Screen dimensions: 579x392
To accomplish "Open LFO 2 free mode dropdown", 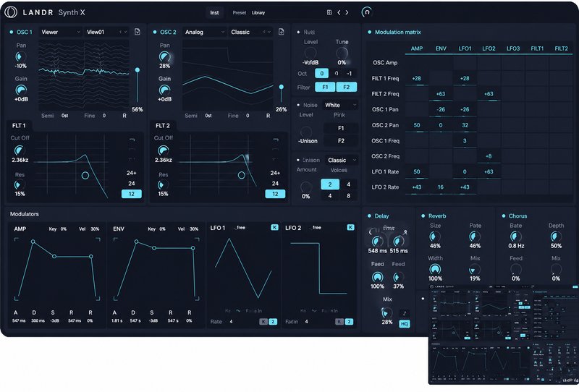I will (x=315, y=228).
